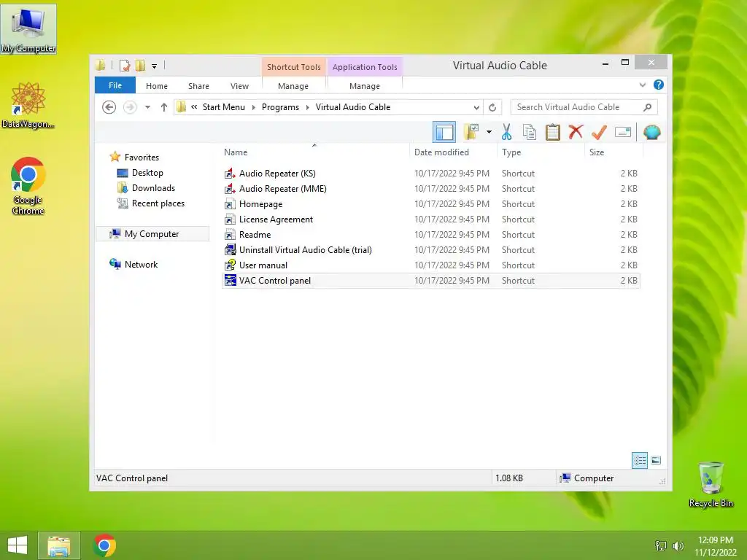Select the Readme shortcut
The height and width of the screenshot is (560, 747).
(x=430, y=234)
